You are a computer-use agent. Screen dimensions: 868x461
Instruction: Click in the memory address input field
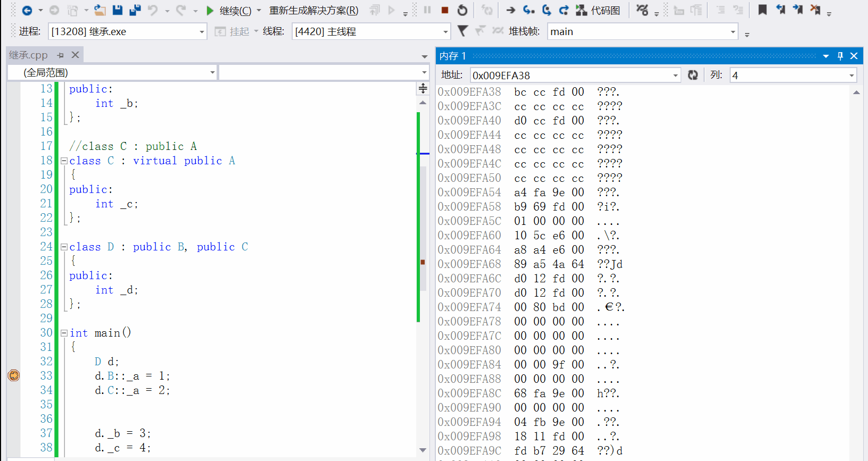[x=571, y=75]
